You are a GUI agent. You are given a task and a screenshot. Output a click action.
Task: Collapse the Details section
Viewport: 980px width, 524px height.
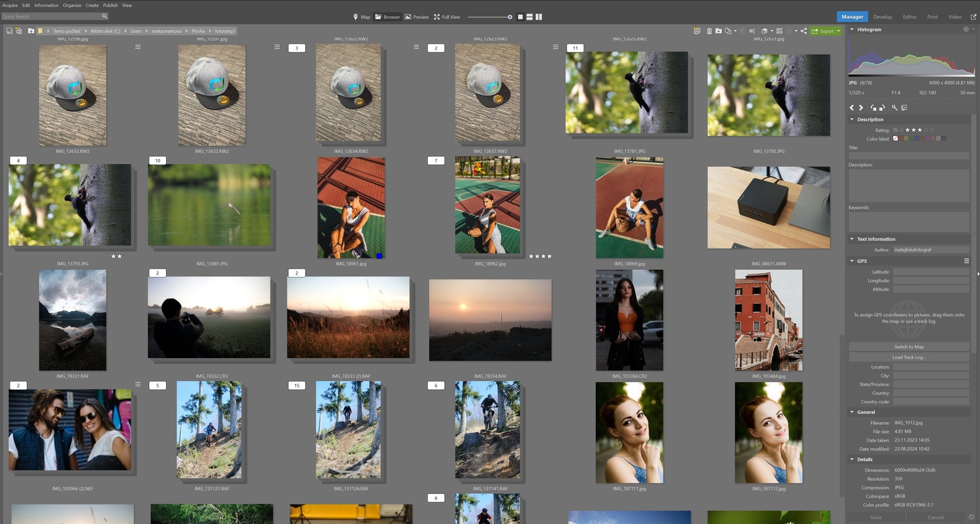[x=852, y=459]
